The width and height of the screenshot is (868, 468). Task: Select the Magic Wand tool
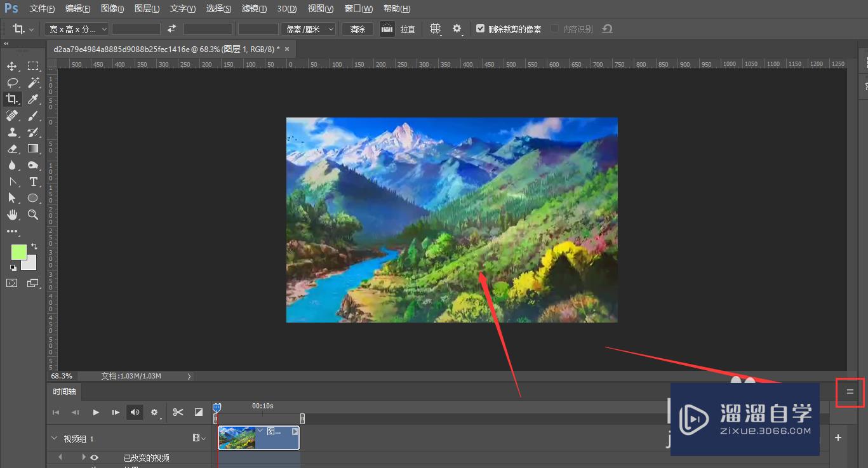click(x=33, y=83)
